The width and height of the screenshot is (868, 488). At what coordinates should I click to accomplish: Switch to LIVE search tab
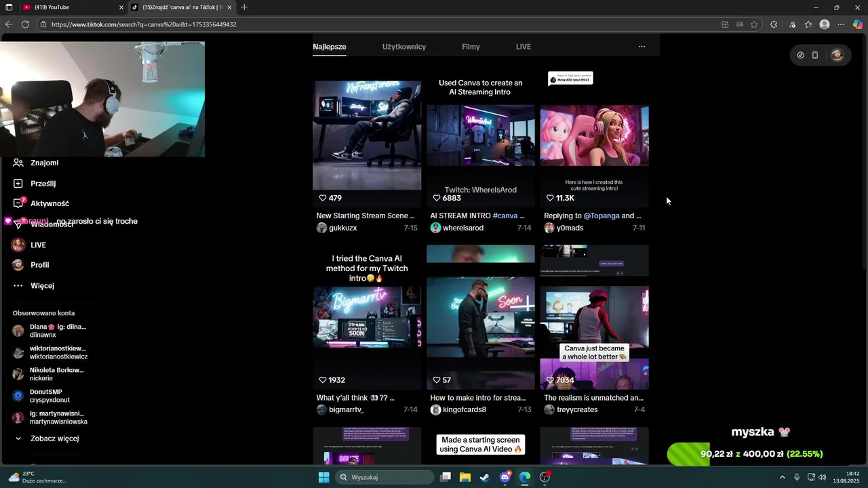(524, 47)
